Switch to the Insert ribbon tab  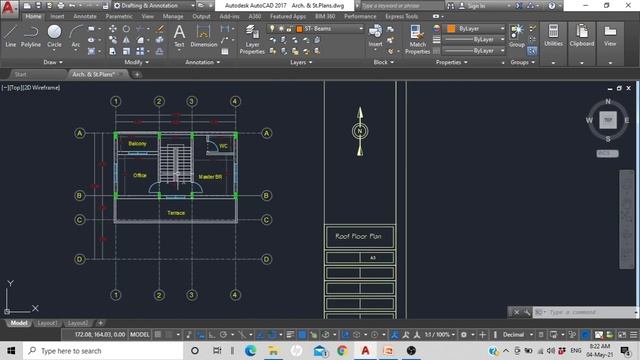tap(57, 16)
